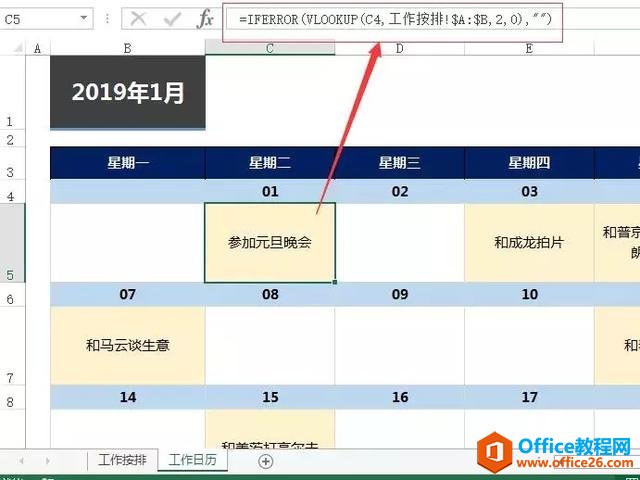Viewport: 640px width, 480px height.
Task: Select the date cell 03
Action: pyautogui.click(x=529, y=191)
